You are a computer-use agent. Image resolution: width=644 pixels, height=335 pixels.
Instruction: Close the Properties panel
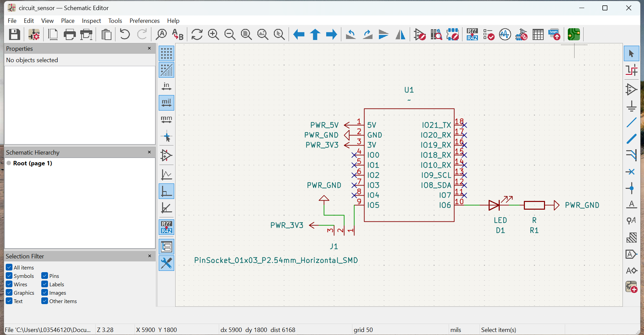149,48
